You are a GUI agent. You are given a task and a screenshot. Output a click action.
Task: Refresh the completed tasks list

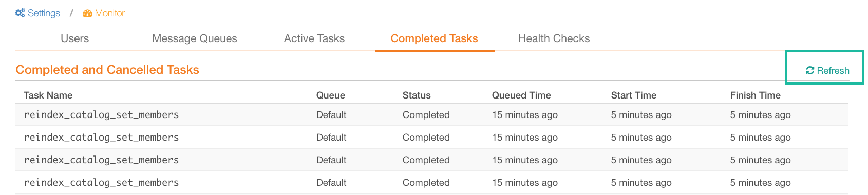click(x=827, y=71)
